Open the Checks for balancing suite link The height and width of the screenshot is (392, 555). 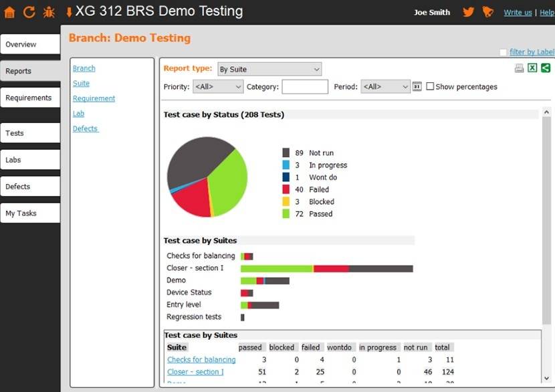201,359
